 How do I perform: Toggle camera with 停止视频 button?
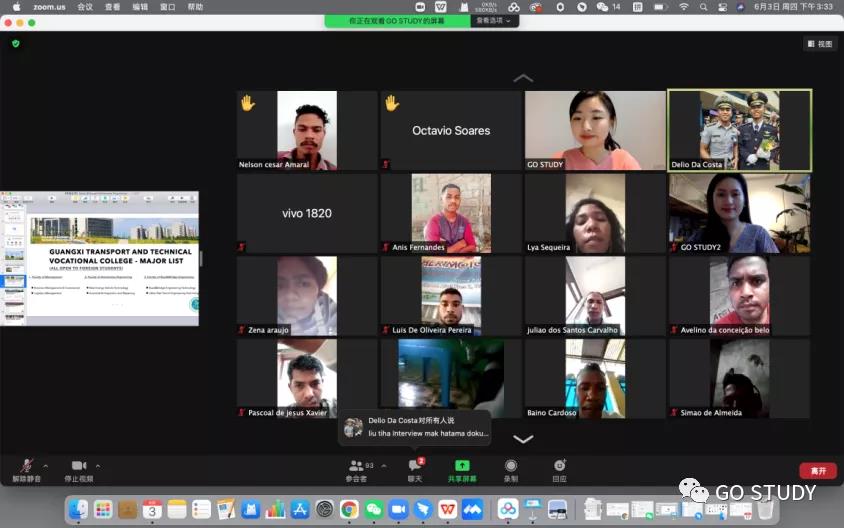click(78, 468)
